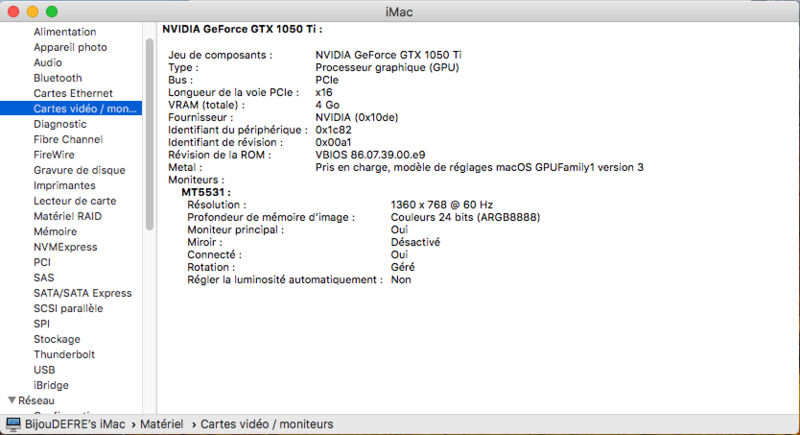
Task: Open the NVMExpress section
Action: pos(65,246)
